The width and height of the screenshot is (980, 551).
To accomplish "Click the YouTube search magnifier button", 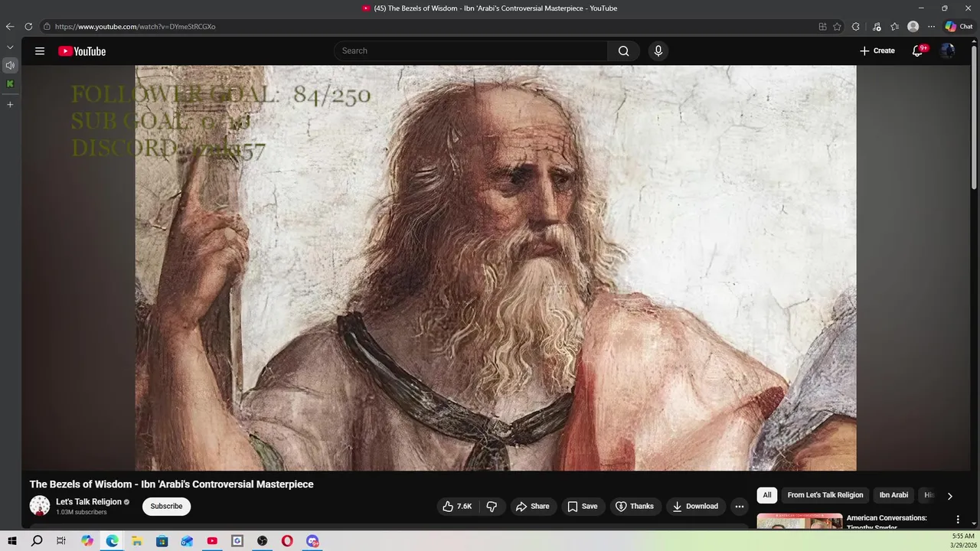I will pos(623,51).
